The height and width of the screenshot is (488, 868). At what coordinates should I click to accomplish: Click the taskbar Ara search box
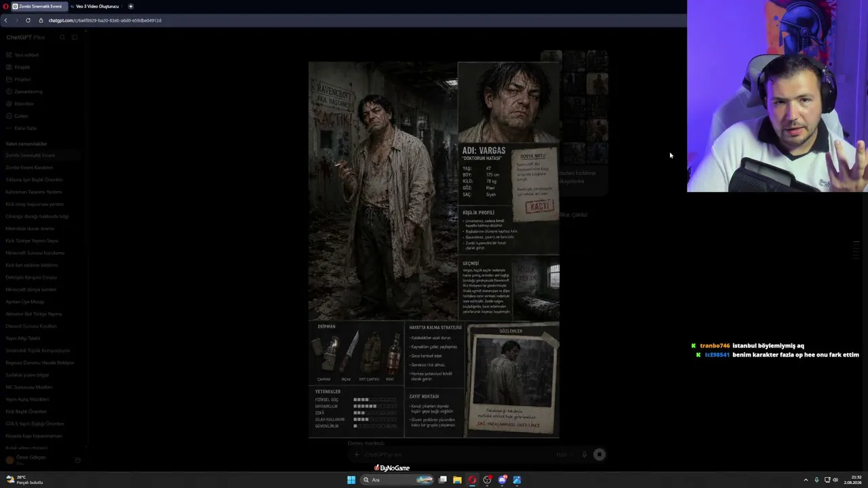click(x=397, y=480)
